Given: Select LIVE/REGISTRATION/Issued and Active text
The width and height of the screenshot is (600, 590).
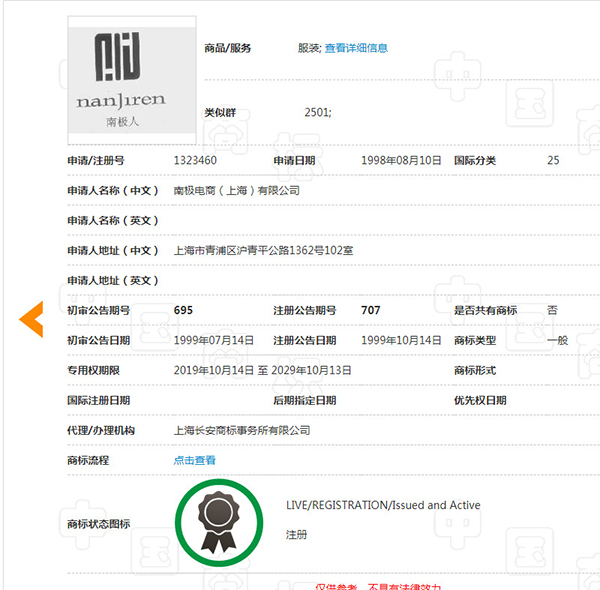Looking at the screenshot, I should (x=383, y=505).
